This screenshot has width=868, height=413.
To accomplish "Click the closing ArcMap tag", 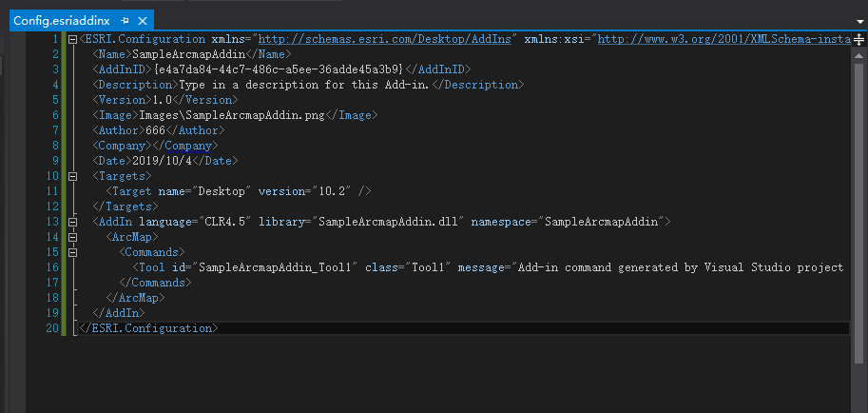I will (x=135, y=298).
